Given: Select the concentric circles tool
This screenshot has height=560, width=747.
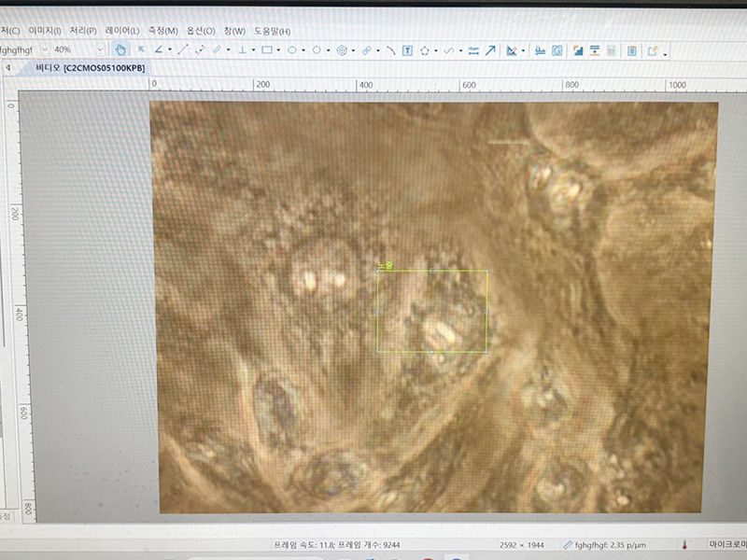Looking at the screenshot, I should (342, 50).
